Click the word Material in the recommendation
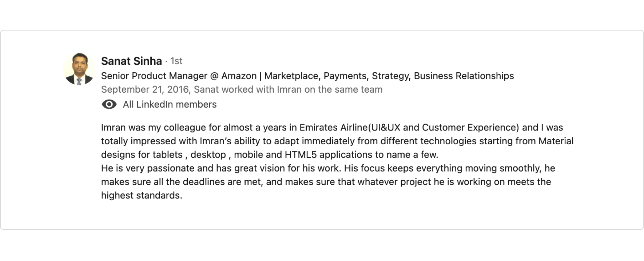This screenshot has height=261, width=644. click(556, 141)
